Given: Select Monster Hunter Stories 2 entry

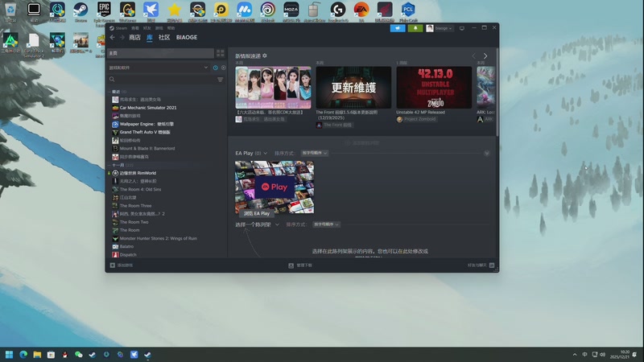Looking at the screenshot, I should 158,238.
